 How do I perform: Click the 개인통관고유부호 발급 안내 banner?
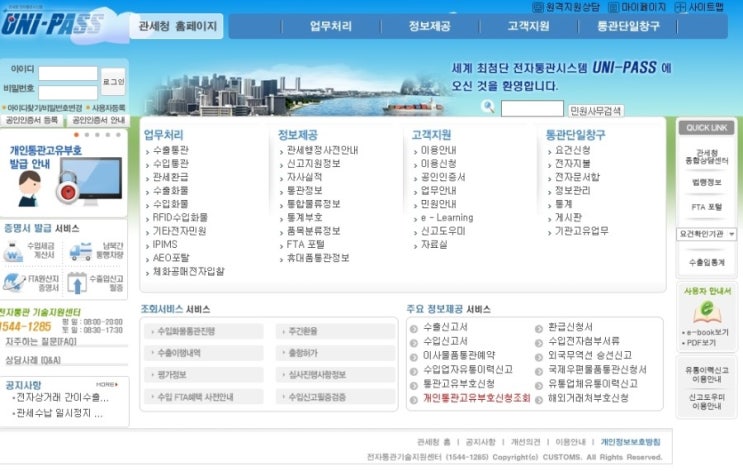click(x=63, y=175)
